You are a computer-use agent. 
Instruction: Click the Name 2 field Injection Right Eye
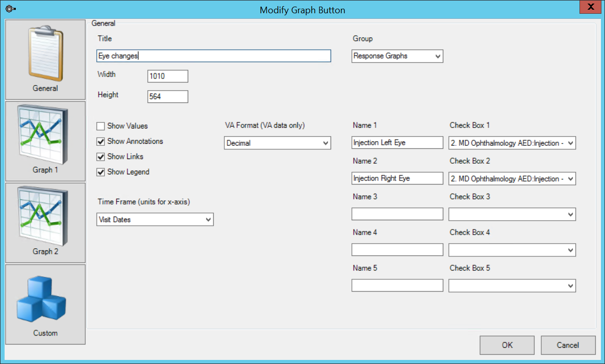tap(397, 178)
